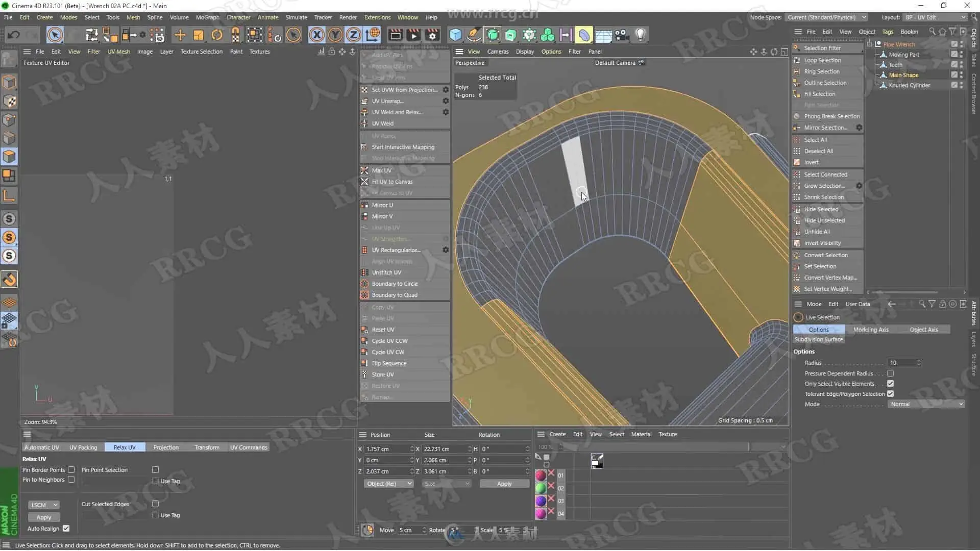
Task: Click the light bulb icon
Action: [640, 35]
